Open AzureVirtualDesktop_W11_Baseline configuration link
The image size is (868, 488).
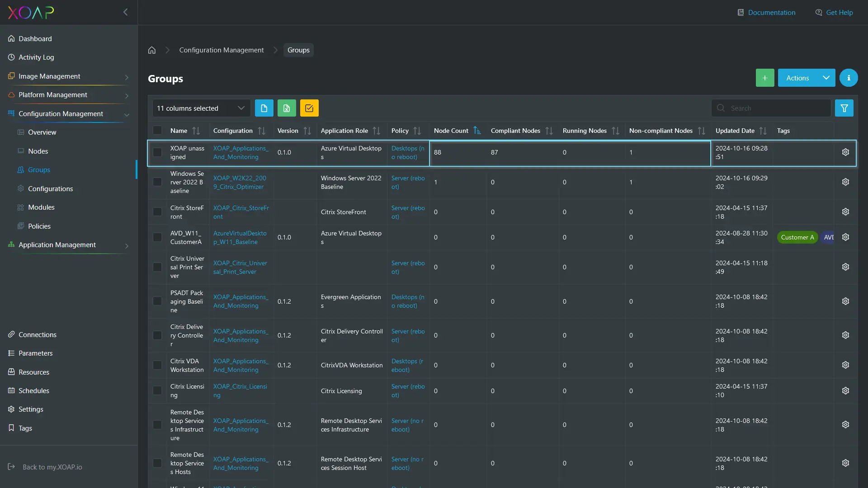pos(240,237)
